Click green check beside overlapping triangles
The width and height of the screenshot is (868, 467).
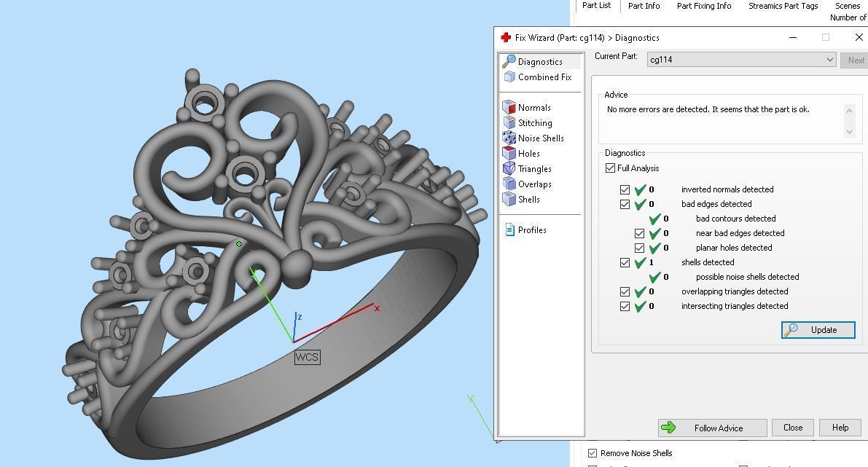(640, 291)
